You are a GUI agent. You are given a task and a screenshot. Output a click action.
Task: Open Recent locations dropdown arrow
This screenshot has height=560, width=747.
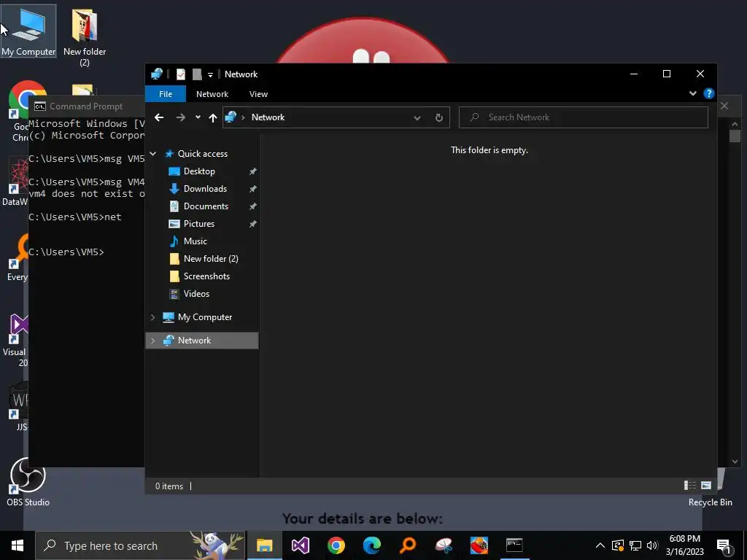(x=198, y=117)
